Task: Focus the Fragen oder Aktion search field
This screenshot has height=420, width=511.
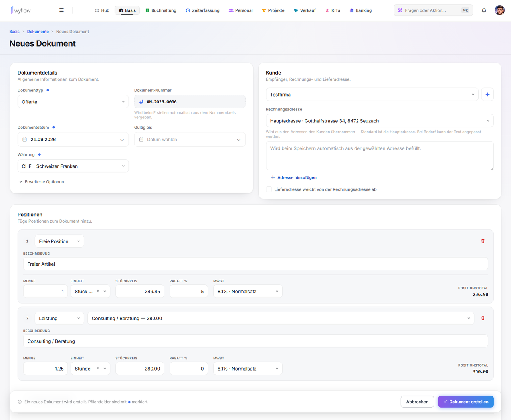Action: point(433,10)
